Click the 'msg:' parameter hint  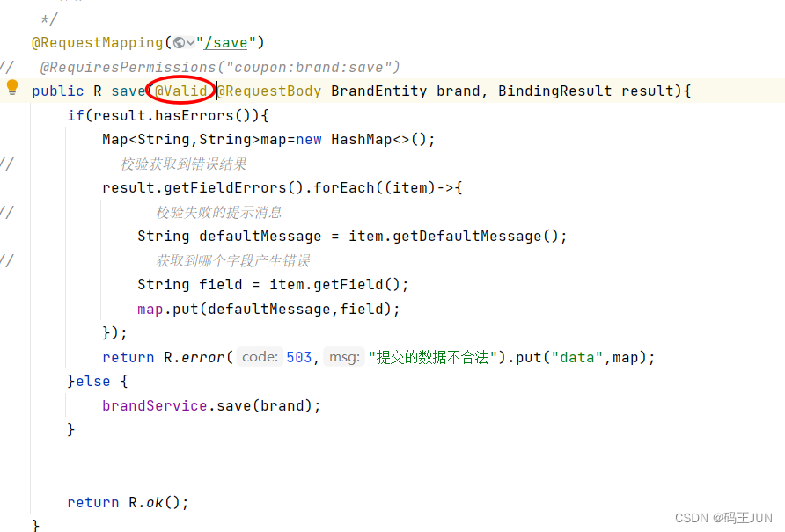click(344, 357)
